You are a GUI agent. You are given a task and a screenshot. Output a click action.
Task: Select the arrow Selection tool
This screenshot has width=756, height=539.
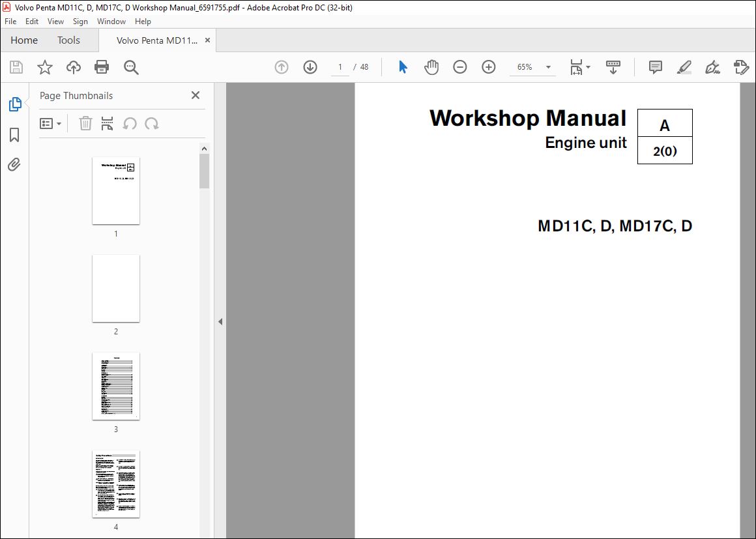pos(403,67)
